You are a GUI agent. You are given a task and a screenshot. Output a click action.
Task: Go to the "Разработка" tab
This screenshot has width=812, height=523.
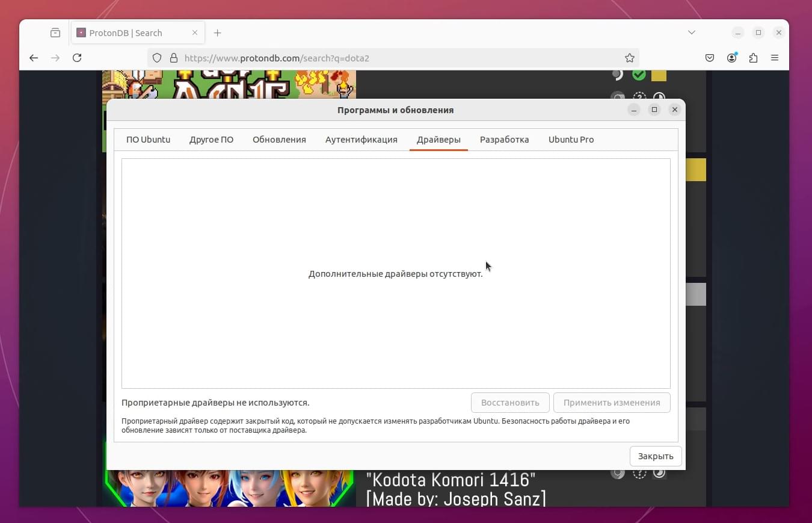pyautogui.click(x=504, y=140)
